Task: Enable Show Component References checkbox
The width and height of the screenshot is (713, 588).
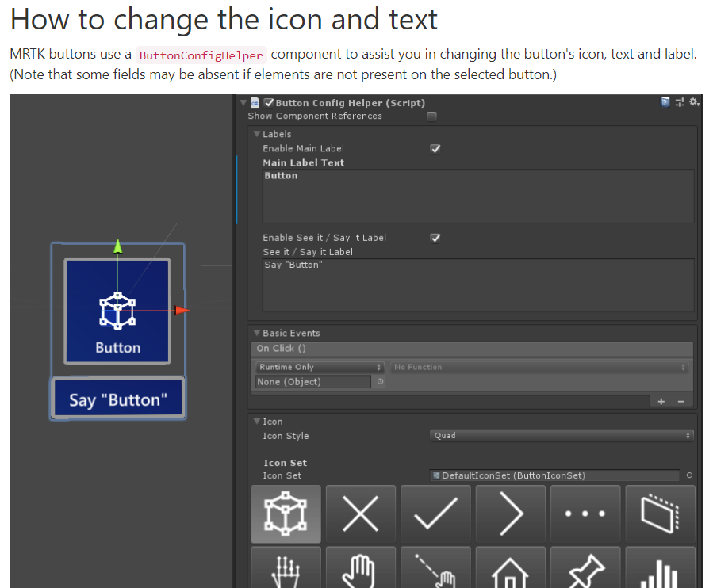Action: pyautogui.click(x=432, y=116)
